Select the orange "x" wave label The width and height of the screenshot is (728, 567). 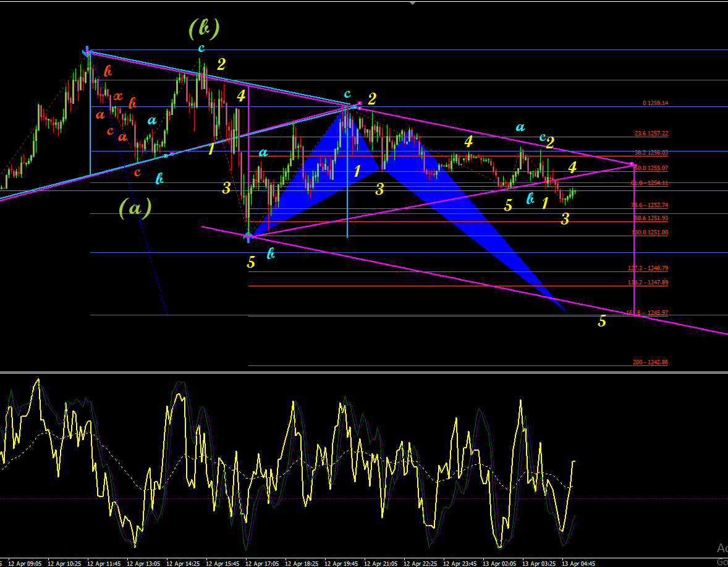[x=119, y=96]
